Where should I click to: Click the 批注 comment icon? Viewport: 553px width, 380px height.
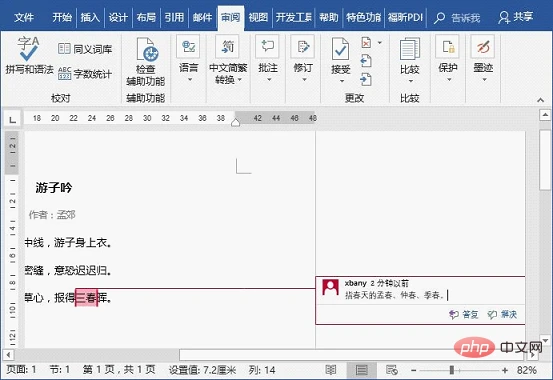[x=267, y=46]
